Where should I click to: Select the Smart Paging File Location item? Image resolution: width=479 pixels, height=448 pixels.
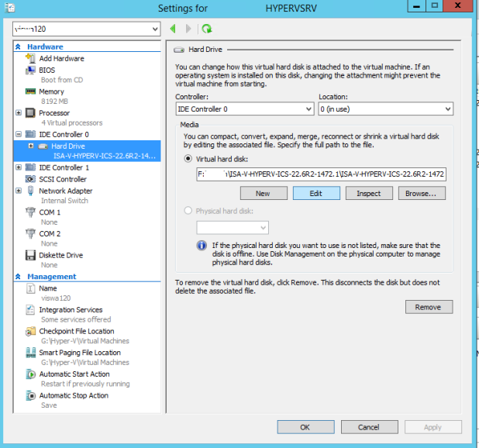click(80, 353)
